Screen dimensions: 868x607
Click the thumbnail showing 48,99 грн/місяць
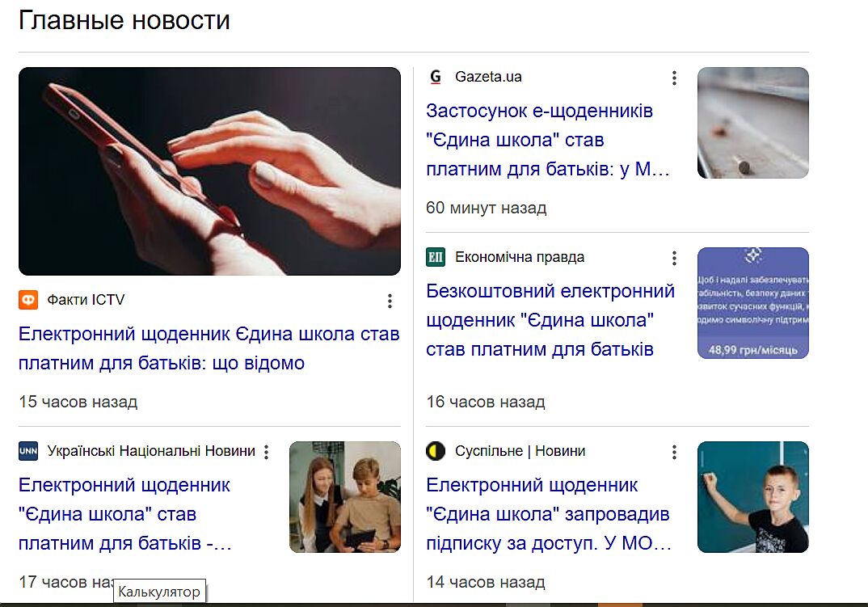pos(753,303)
